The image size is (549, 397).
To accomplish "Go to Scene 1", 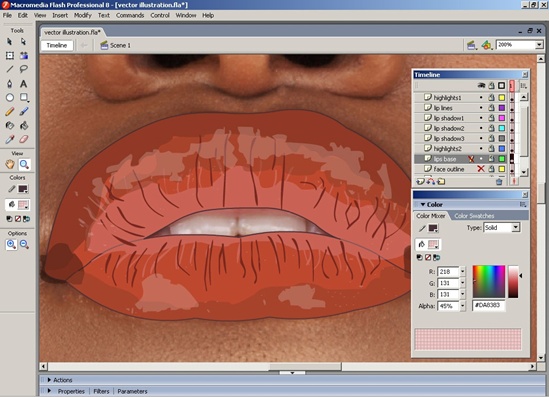I will [x=116, y=46].
